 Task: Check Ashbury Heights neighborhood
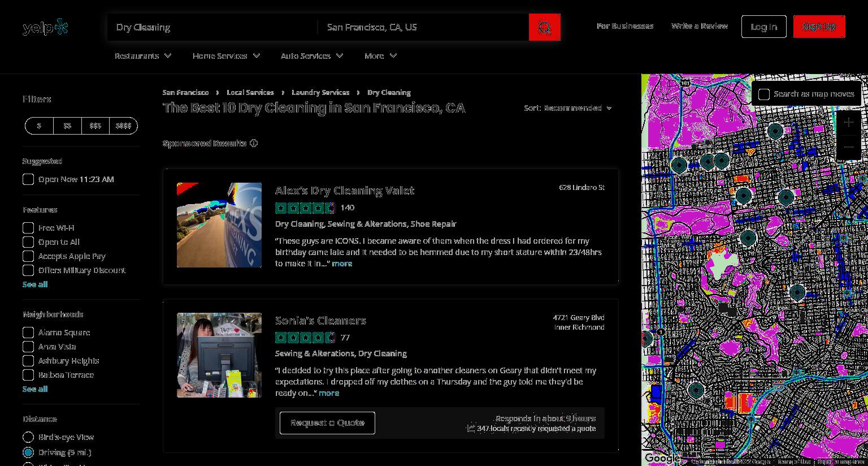pyautogui.click(x=28, y=361)
